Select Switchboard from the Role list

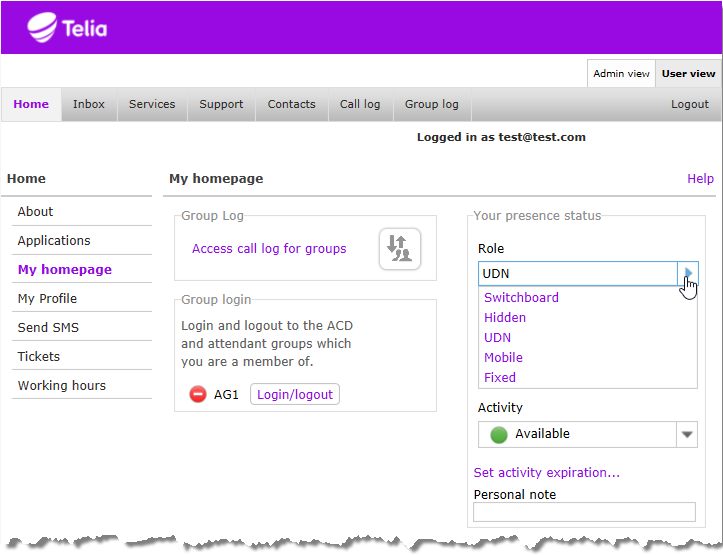pyautogui.click(x=521, y=297)
